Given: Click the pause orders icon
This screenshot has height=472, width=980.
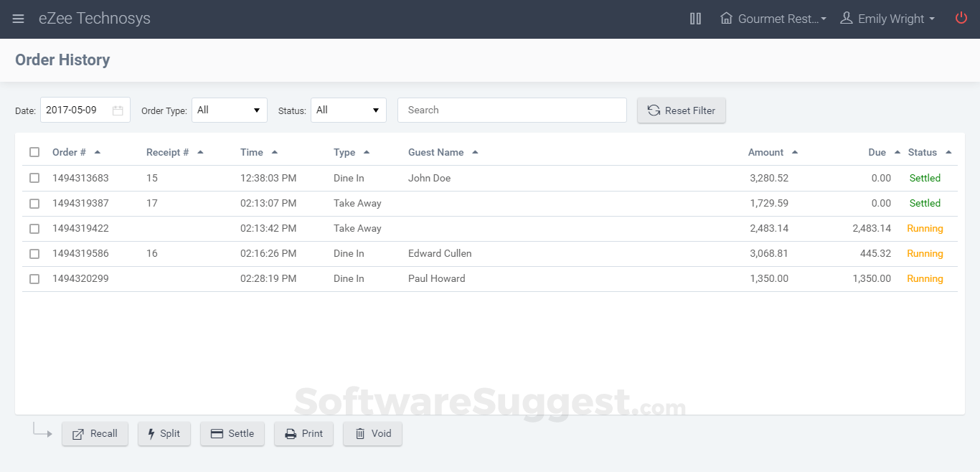Looking at the screenshot, I should (695, 19).
